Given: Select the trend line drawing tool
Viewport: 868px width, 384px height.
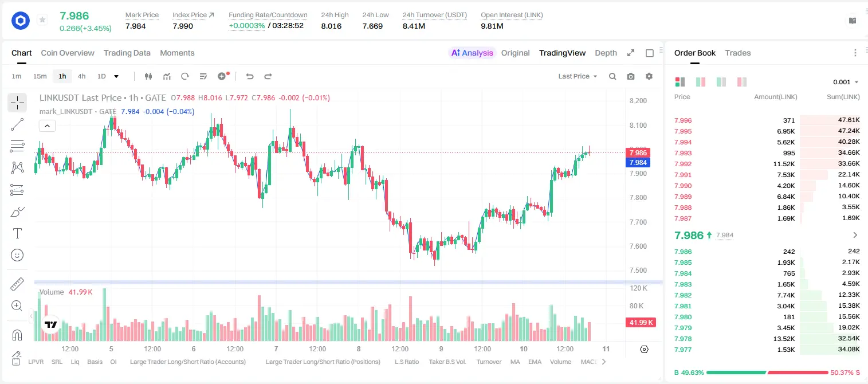Looking at the screenshot, I should coord(17,124).
